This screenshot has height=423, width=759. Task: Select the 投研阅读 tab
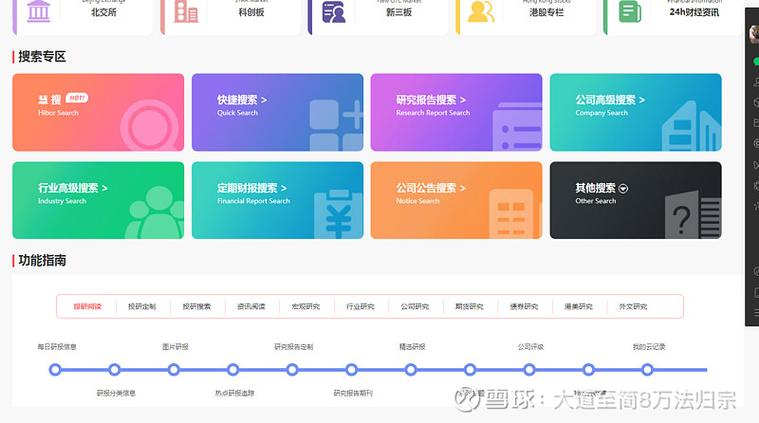[x=88, y=306]
